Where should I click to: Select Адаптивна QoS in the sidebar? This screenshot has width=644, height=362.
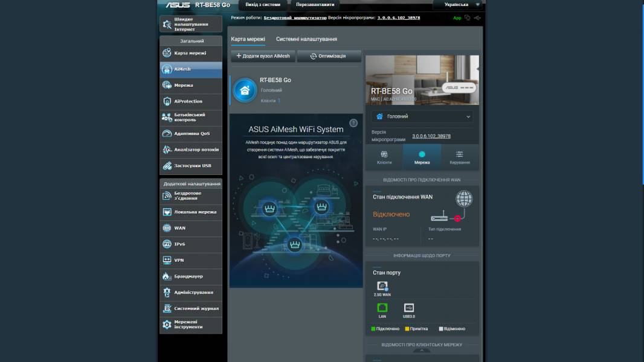click(x=190, y=133)
